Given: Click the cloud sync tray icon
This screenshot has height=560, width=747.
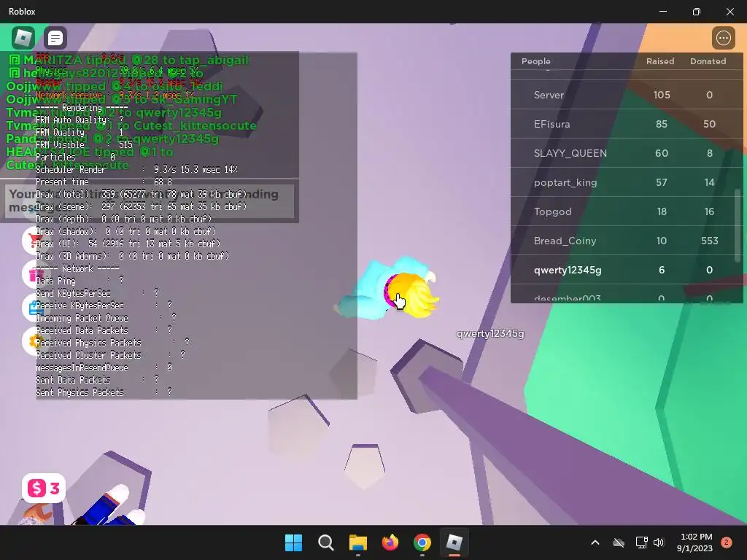Looking at the screenshot, I should pyautogui.click(x=619, y=542).
